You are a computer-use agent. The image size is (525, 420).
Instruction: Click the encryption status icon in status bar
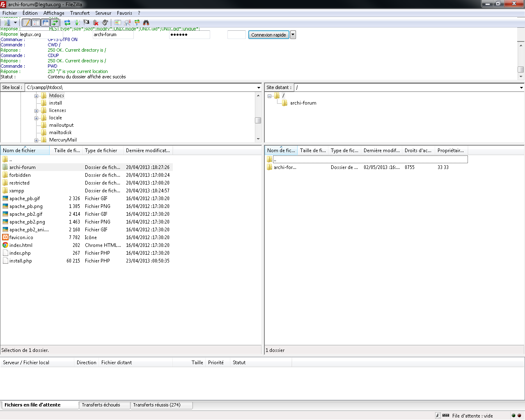438,415
